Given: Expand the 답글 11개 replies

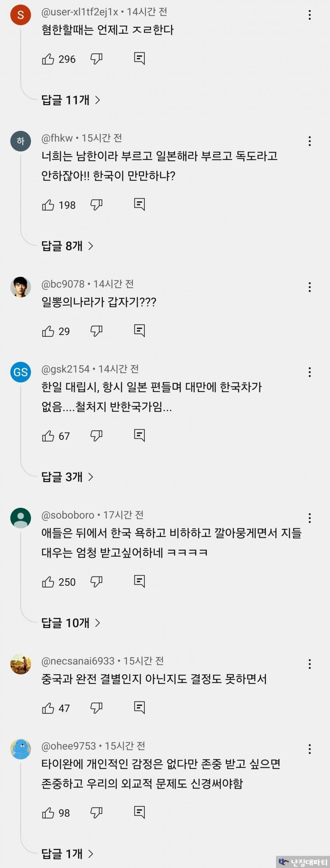Looking at the screenshot, I should click(x=71, y=100).
